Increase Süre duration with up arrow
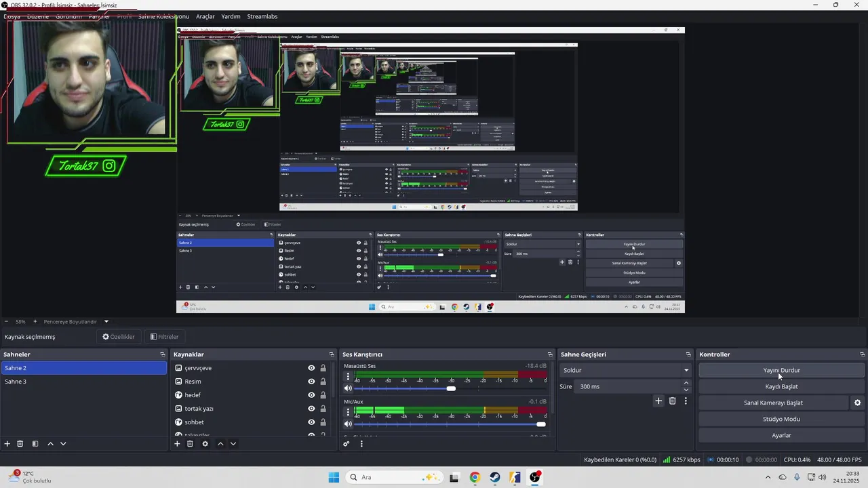 coord(686,383)
